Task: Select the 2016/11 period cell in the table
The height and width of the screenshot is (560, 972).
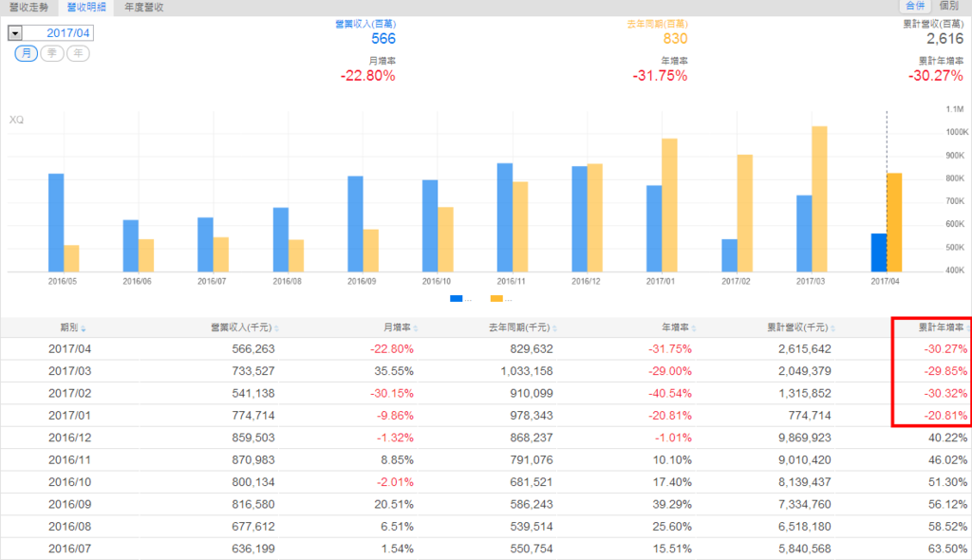Action: (x=69, y=460)
